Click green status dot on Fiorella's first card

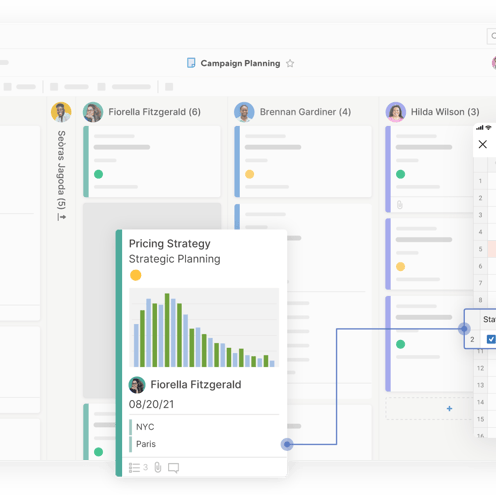98,174
